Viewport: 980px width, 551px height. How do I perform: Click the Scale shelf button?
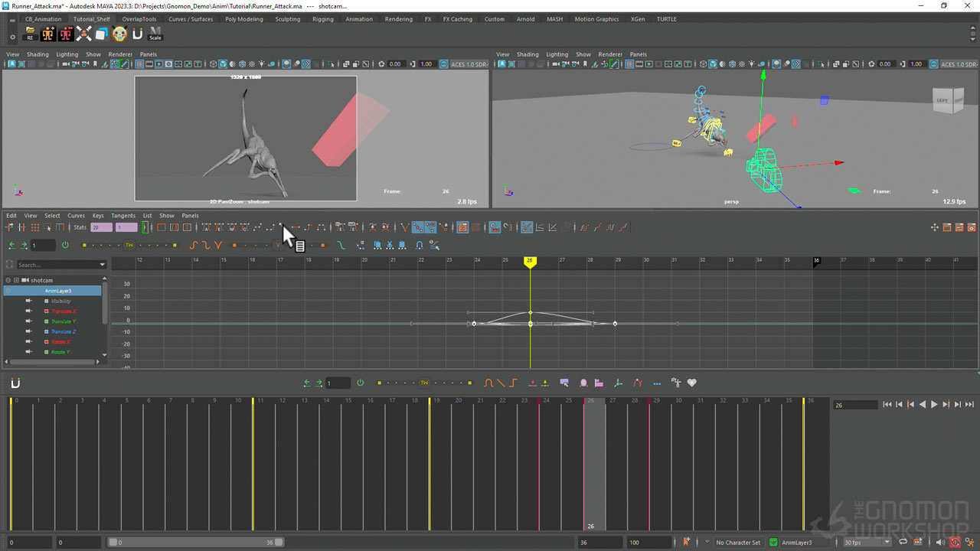coord(155,34)
